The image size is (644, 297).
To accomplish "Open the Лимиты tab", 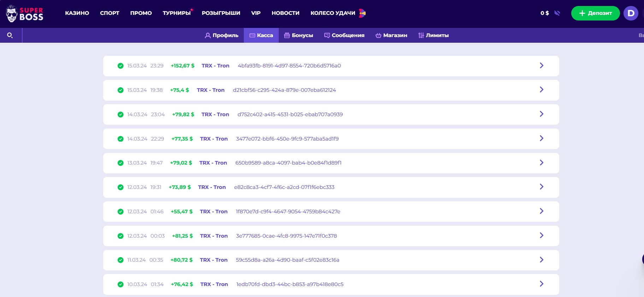I will tap(433, 35).
